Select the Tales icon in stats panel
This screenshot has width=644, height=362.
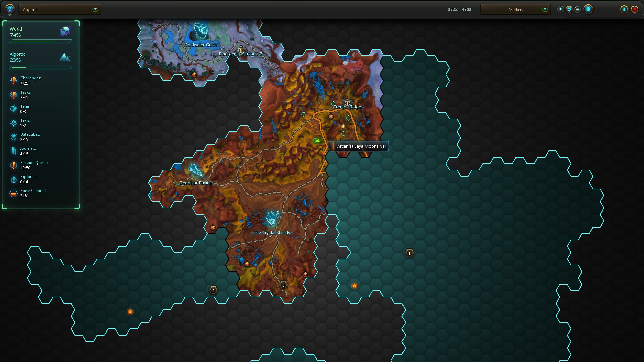point(13,109)
